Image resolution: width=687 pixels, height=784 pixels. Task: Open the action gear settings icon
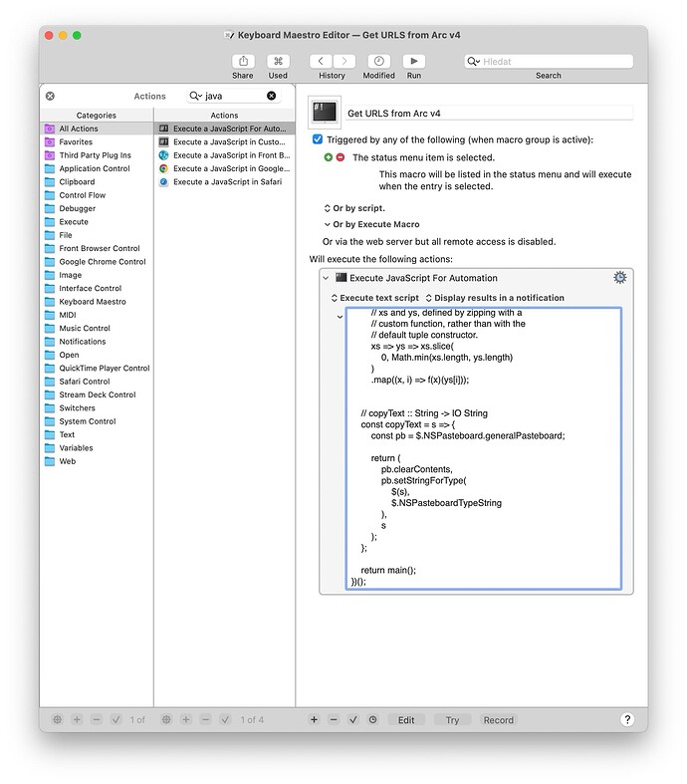tap(620, 278)
